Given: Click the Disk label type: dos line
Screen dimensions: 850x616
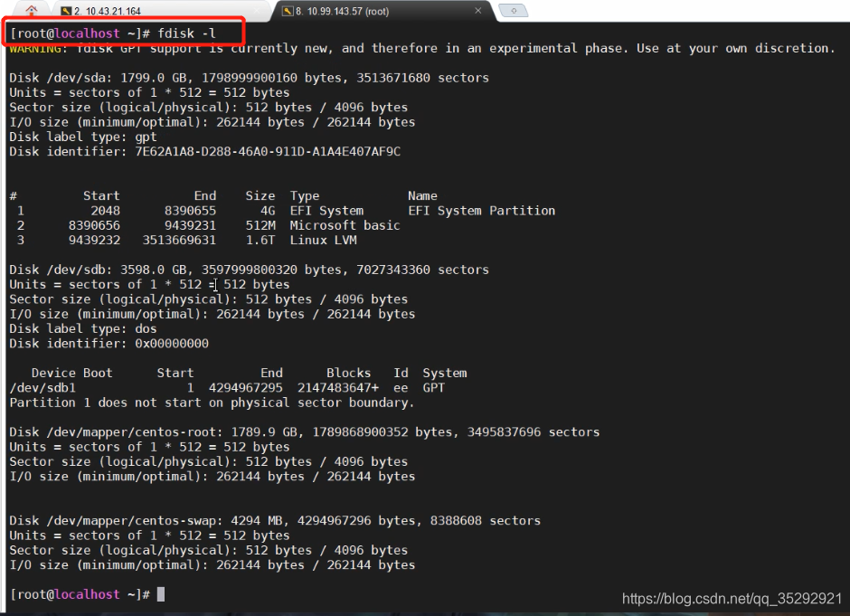Looking at the screenshot, I should [x=83, y=329].
